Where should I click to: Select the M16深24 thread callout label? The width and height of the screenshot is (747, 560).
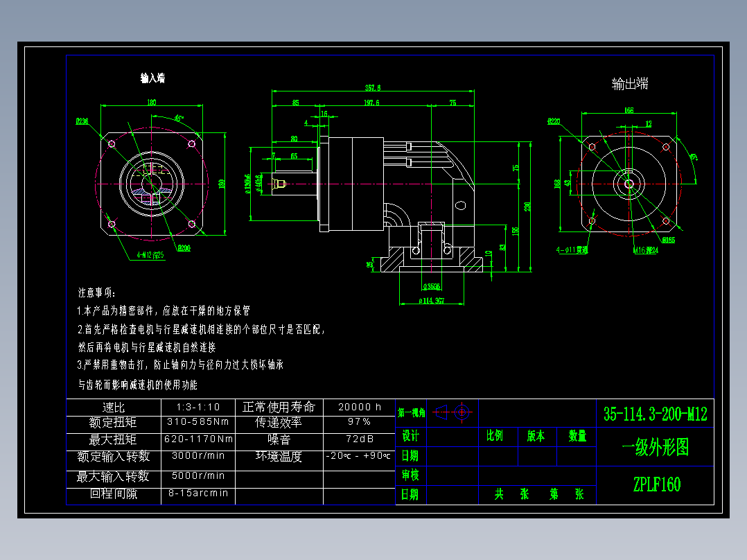[646, 250]
